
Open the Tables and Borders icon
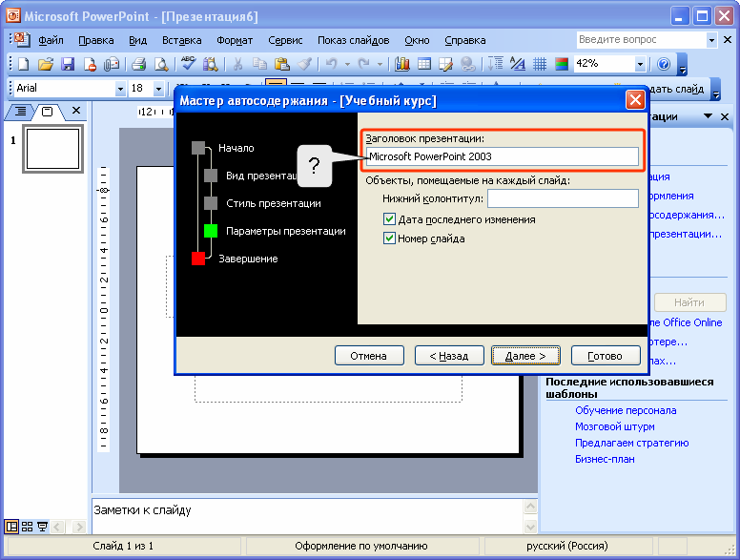point(445,64)
